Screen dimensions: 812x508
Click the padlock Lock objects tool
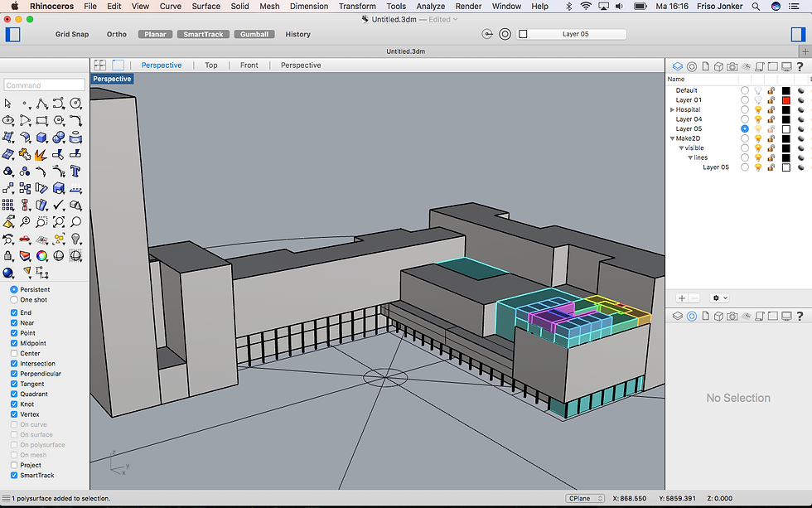pos(7,256)
